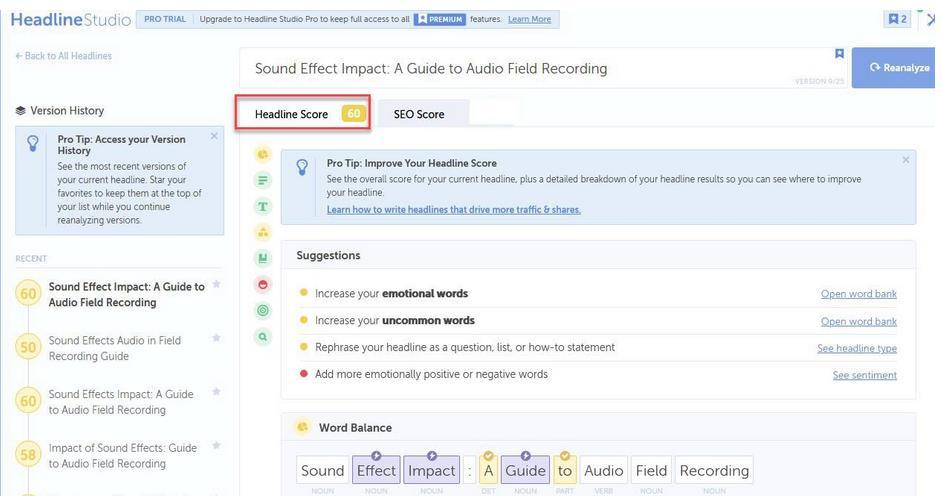Click the red sentiment face icon
The height and width of the screenshot is (496, 942).
point(263,285)
